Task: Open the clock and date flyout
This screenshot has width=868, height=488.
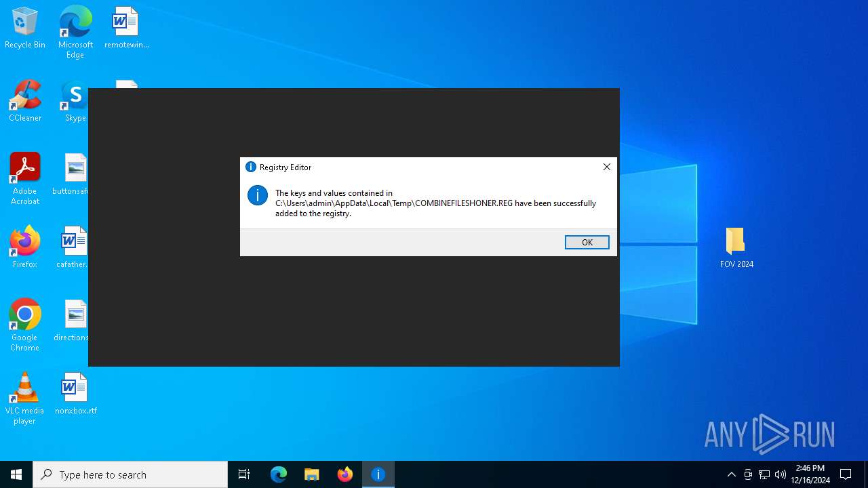Action: 810,474
